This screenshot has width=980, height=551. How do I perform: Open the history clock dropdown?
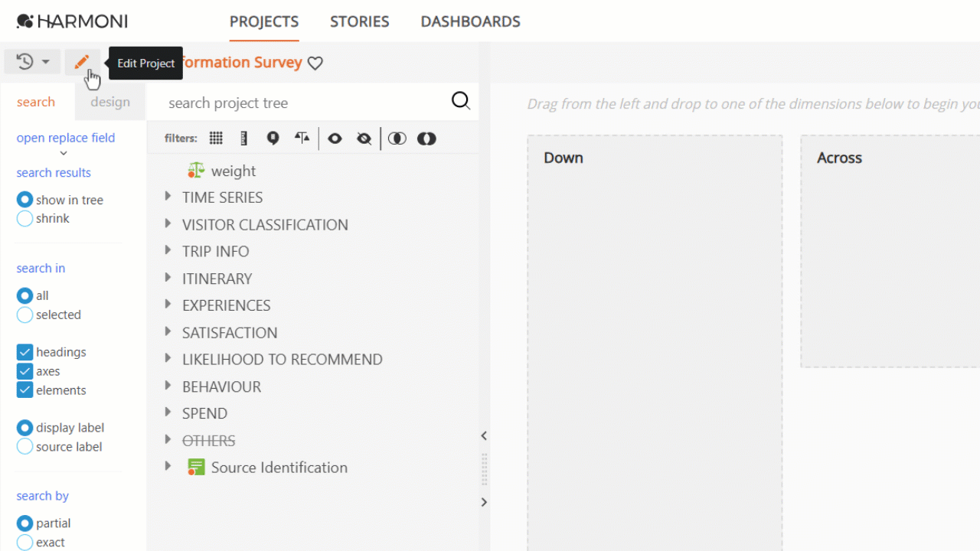click(x=32, y=62)
